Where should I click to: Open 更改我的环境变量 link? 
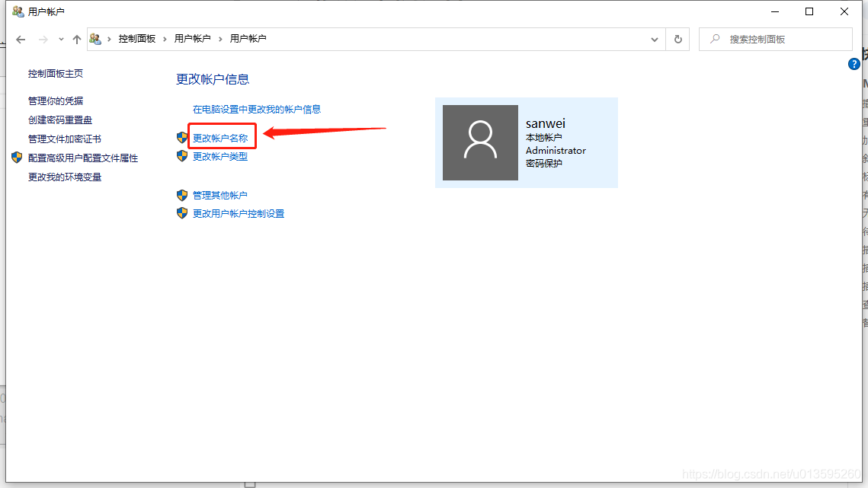(x=65, y=177)
